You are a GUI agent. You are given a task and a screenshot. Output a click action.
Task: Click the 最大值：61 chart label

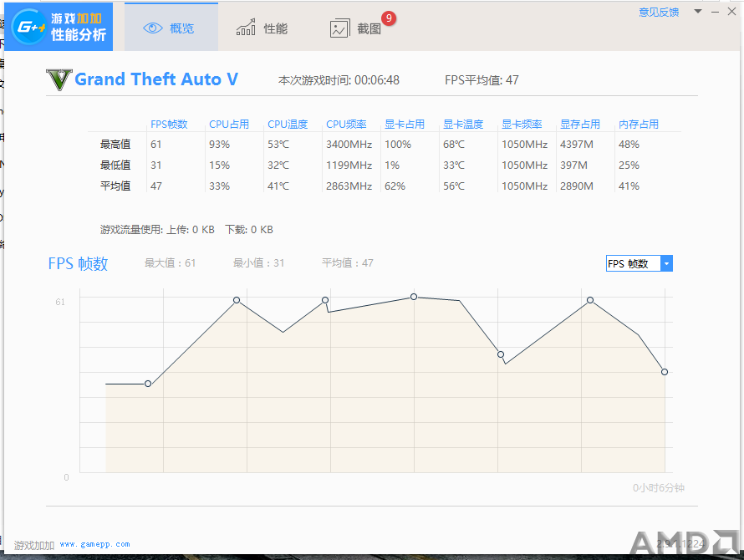170,263
